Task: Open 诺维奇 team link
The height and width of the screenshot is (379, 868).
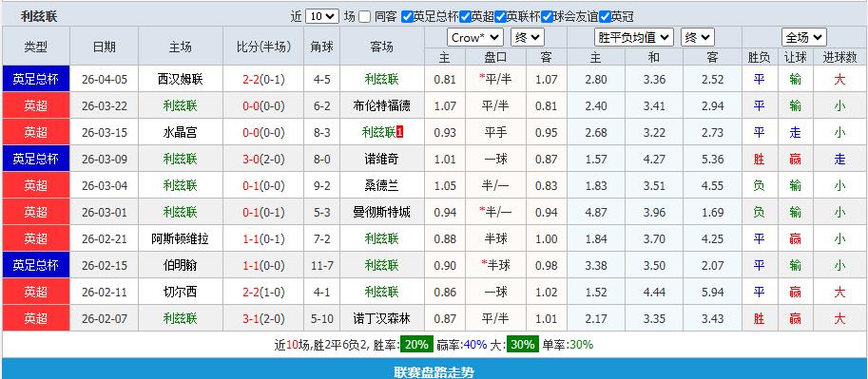Action: (382, 159)
